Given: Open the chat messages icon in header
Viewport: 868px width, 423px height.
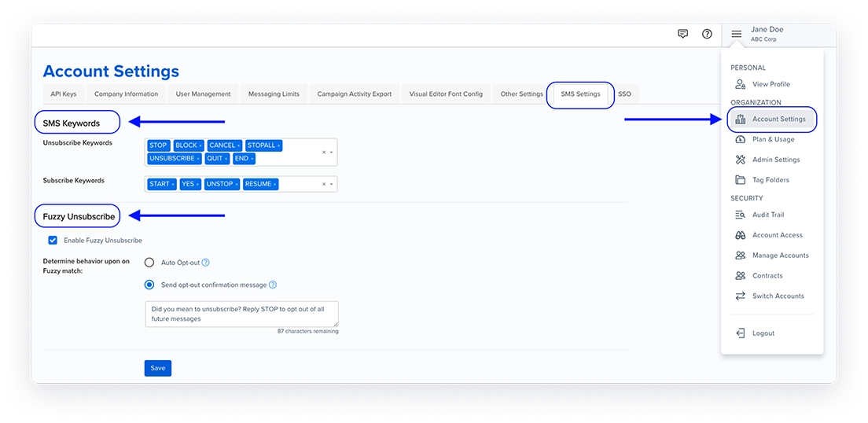Looking at the screenshot, I should click(682, 34).
